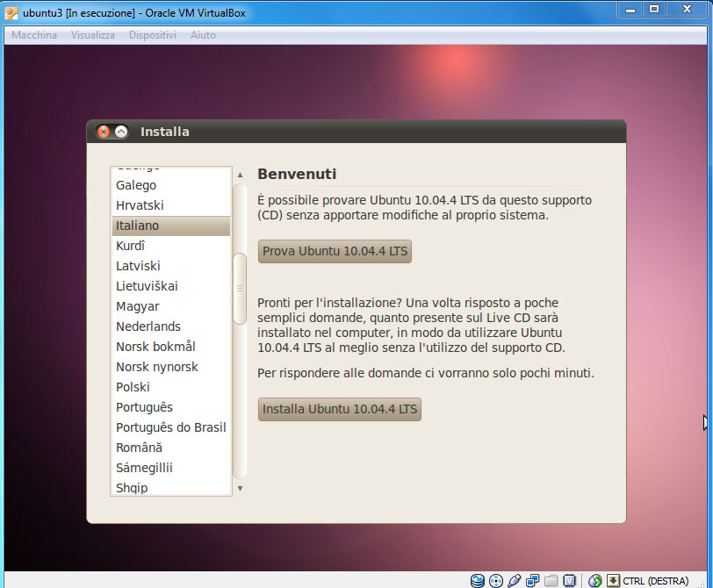Choose Polski as the language
713x588 pixels.
171,387
